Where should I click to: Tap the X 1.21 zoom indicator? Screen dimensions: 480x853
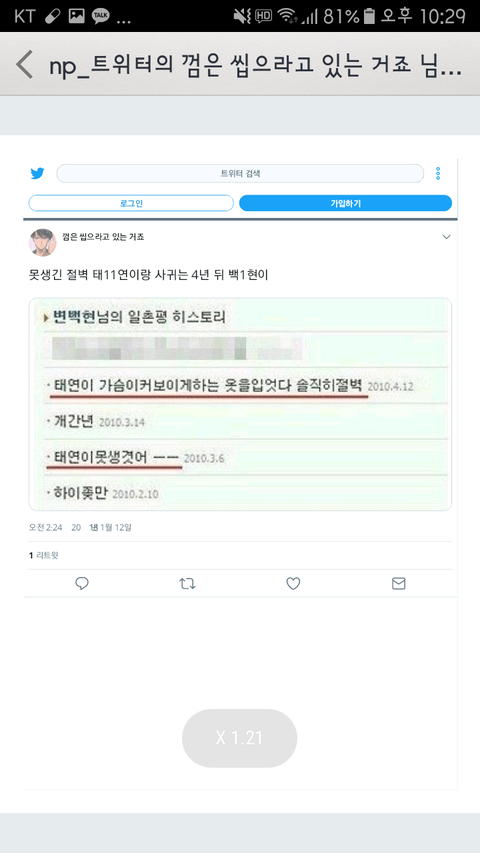tap(239, 738)
